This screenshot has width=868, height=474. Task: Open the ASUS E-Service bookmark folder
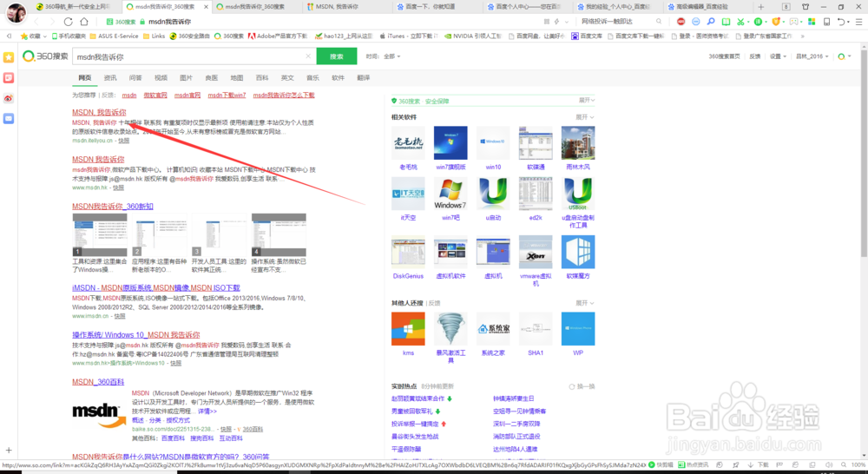114,36
